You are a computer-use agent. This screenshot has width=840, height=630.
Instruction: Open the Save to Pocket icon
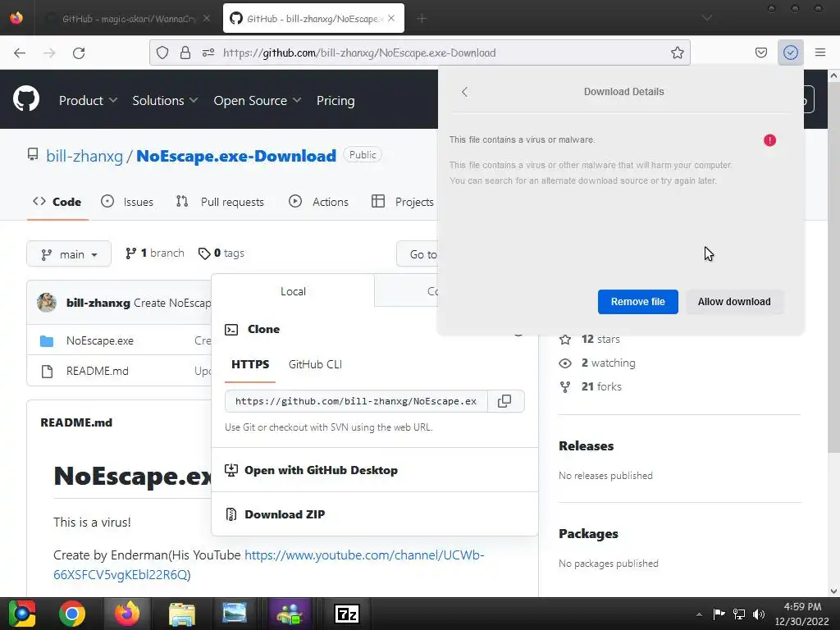[x=760, y=52]
